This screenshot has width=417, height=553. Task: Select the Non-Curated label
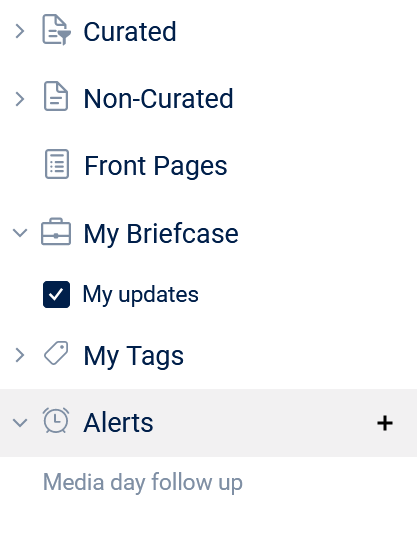[x=158, y=98]
